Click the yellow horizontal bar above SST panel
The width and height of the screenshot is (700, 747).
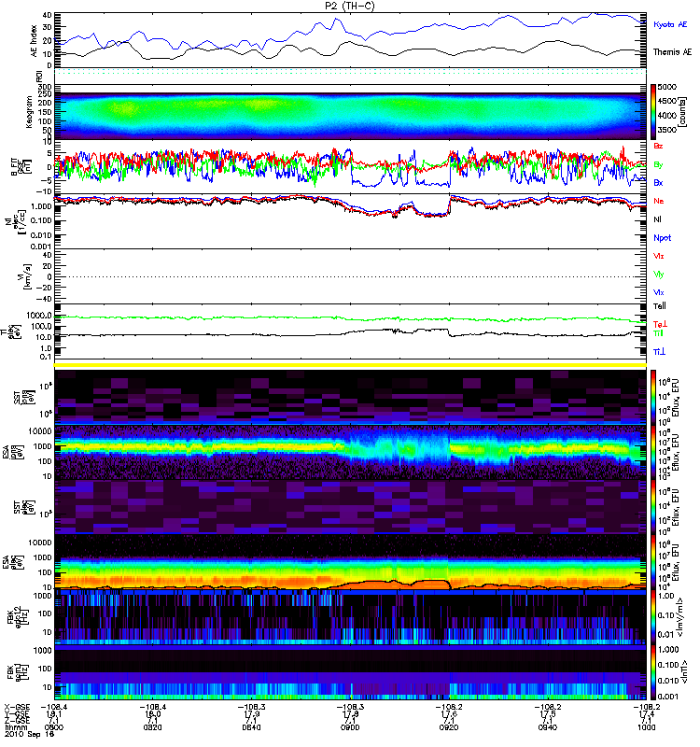coord(351,365)
